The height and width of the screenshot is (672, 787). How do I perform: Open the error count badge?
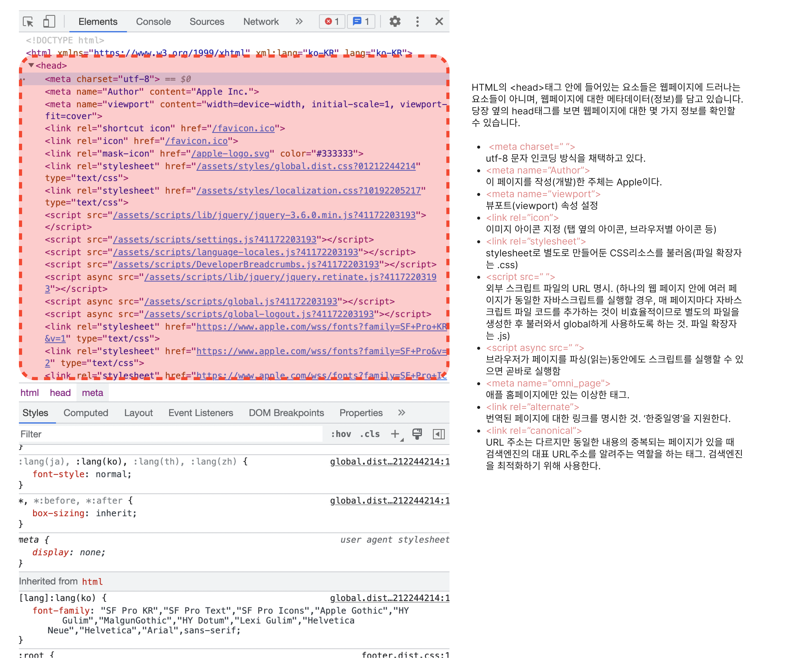[332, 22]
